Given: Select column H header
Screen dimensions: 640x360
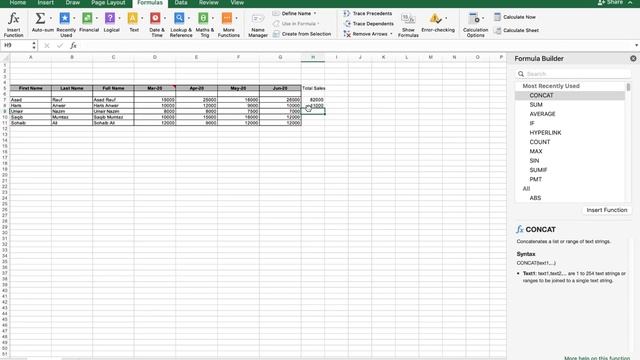Looking at the screenshot, I should click(x=313, y=58).
